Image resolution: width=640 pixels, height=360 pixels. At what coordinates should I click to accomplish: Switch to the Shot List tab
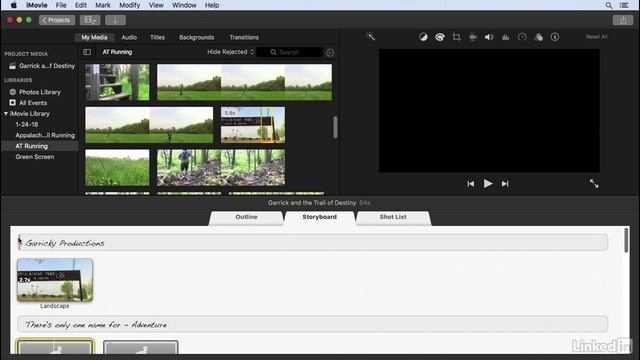(x=393, y=218)
